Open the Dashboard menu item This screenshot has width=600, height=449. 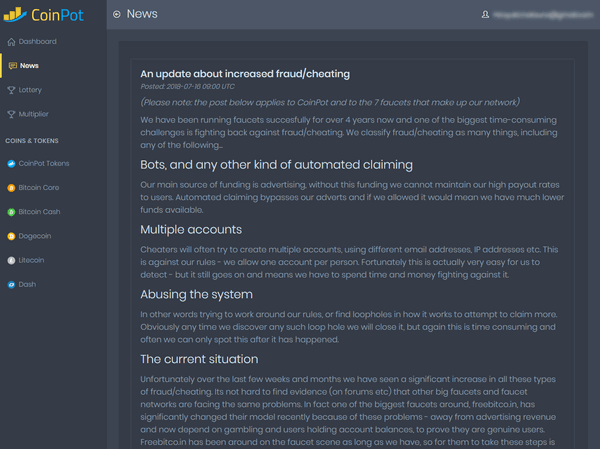click(x=53, y=41)
